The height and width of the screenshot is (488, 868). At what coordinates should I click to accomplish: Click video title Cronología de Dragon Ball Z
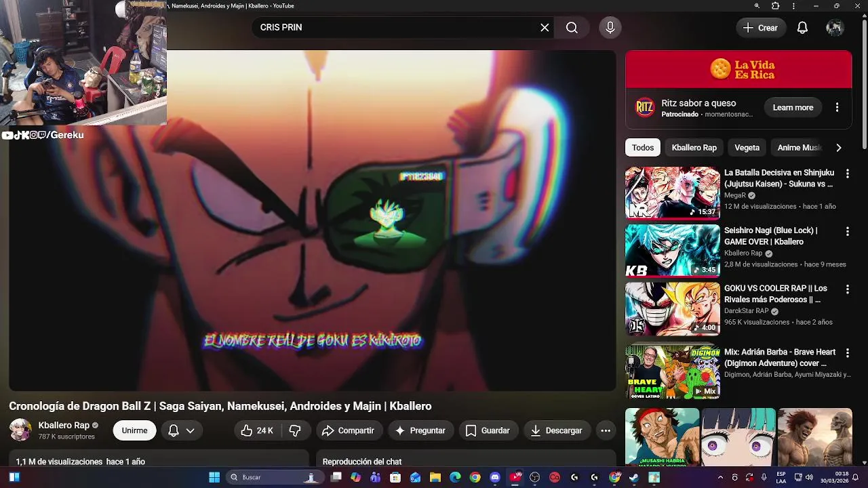[220, 406]
